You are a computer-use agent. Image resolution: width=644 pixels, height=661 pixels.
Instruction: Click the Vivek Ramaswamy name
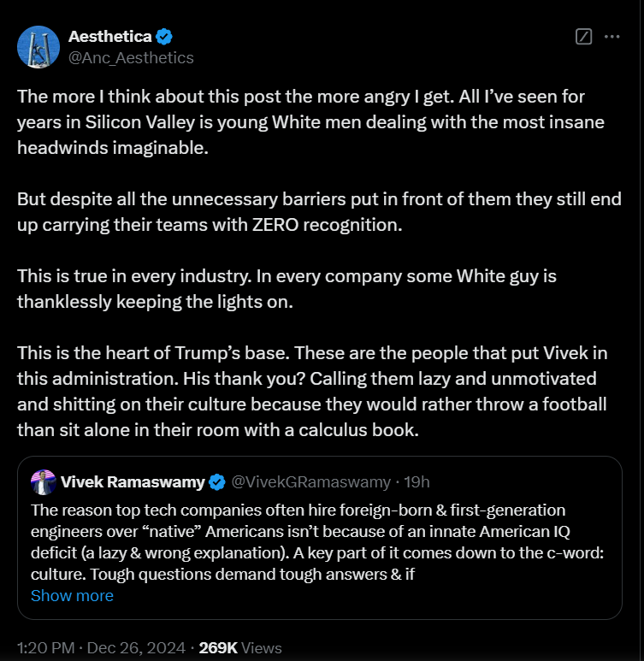(133, 482)
